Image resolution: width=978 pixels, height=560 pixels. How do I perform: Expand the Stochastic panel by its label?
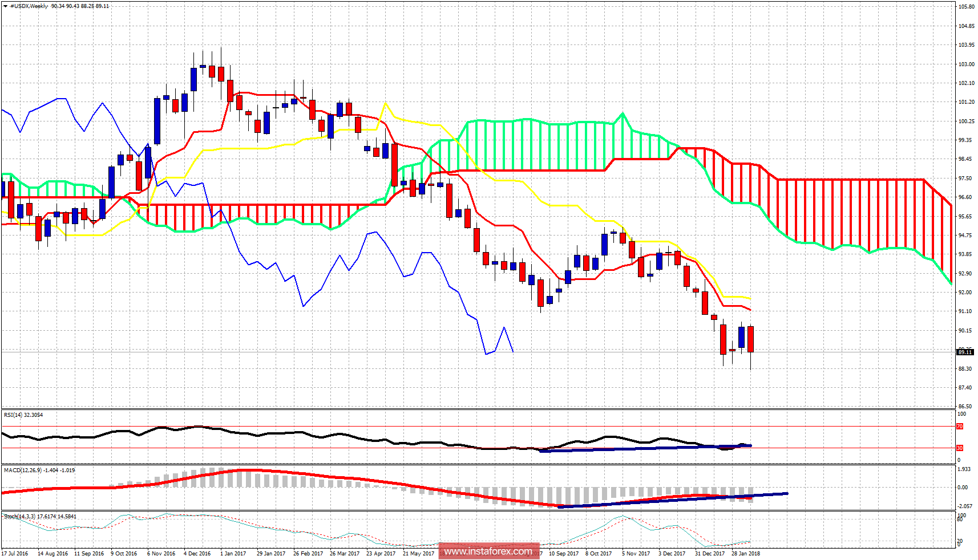click(20, 516)
